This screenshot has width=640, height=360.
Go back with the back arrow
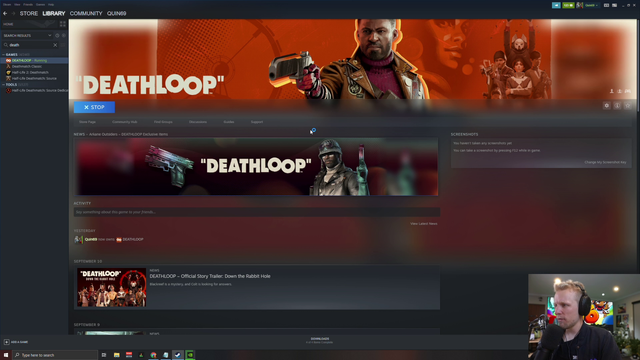pyautogui.click(x=5, y=13)
